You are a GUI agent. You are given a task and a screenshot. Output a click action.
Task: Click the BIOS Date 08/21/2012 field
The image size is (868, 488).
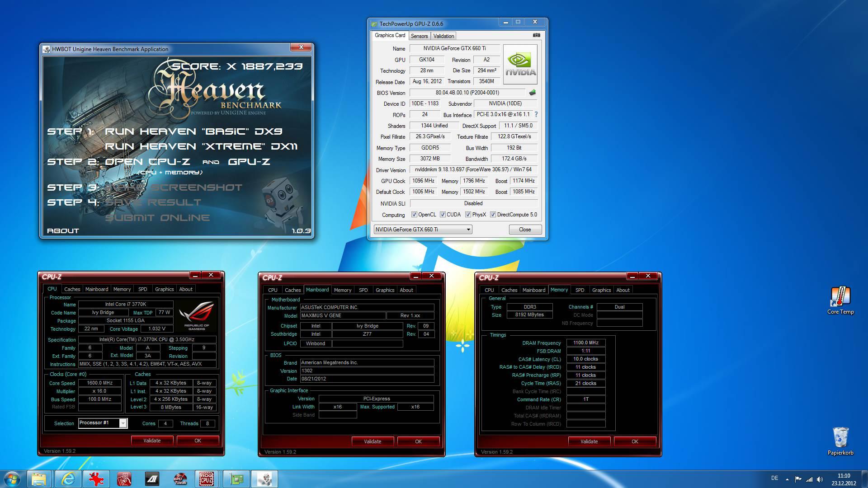pyautogui.click(x=367, y=379)
